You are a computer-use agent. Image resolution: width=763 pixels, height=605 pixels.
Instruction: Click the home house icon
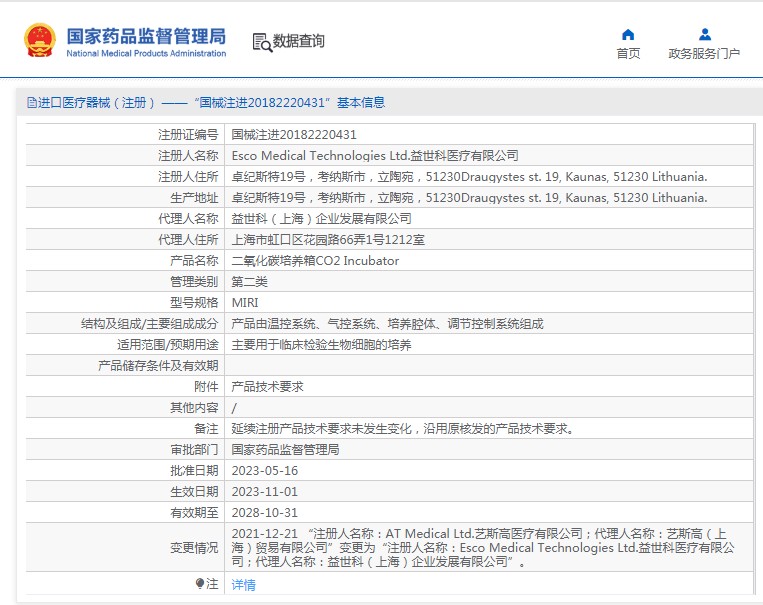point(628,35)
